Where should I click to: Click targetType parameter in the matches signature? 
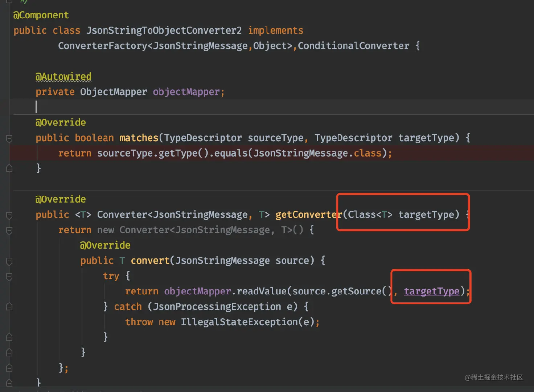tap(426, 138)
